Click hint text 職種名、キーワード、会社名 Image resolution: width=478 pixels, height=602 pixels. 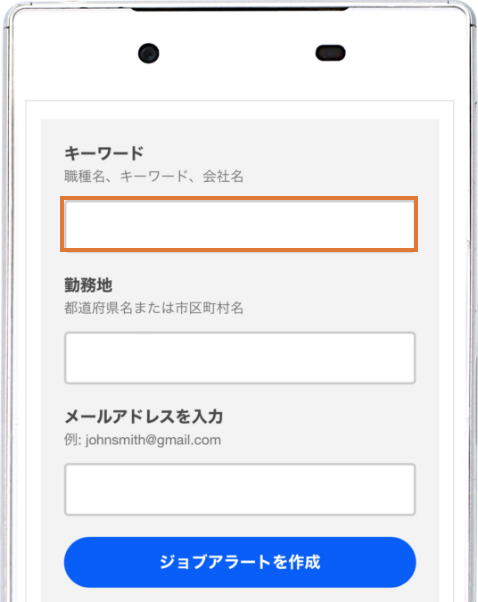click(154, 176)
